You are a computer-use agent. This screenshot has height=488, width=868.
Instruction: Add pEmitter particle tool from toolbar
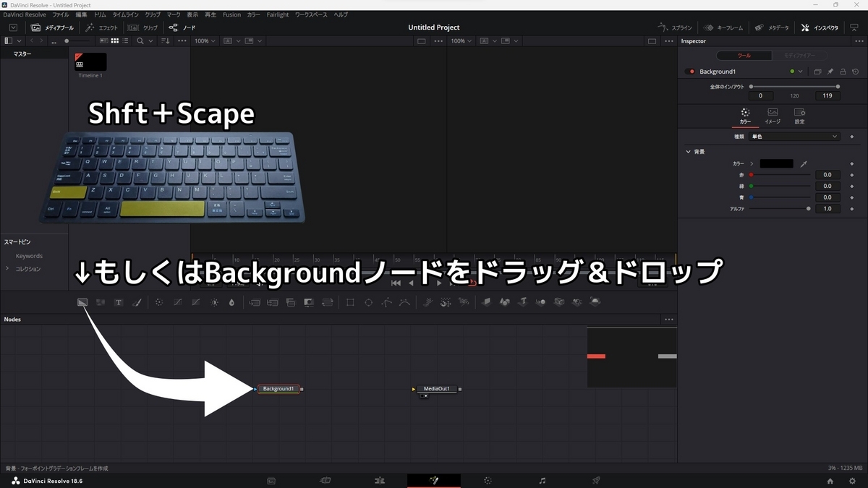(427, 302)
